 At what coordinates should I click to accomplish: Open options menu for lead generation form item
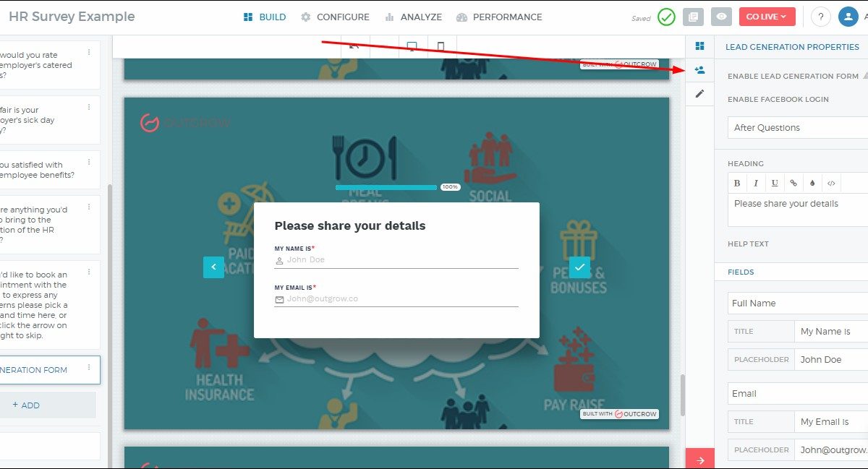[x=89, y=368]
